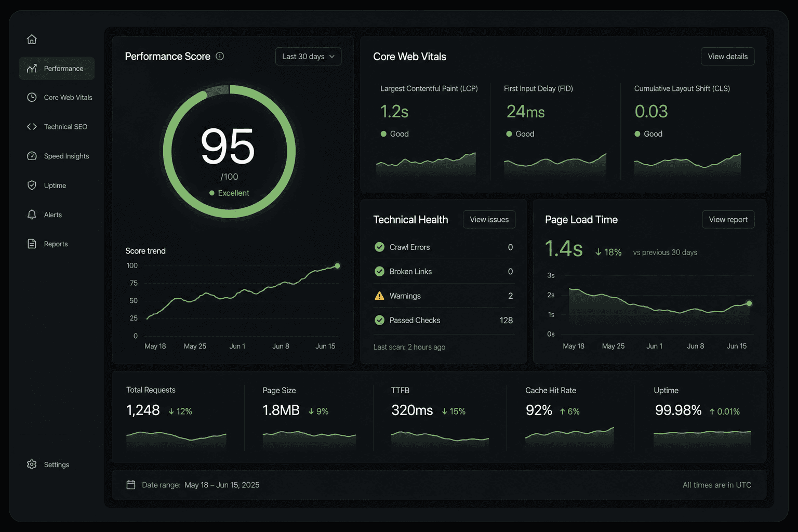Image resolution: width=798 pixels, height=532 pixels.
Task: Click the home icon in sidebar
Action: pos(32,39)
